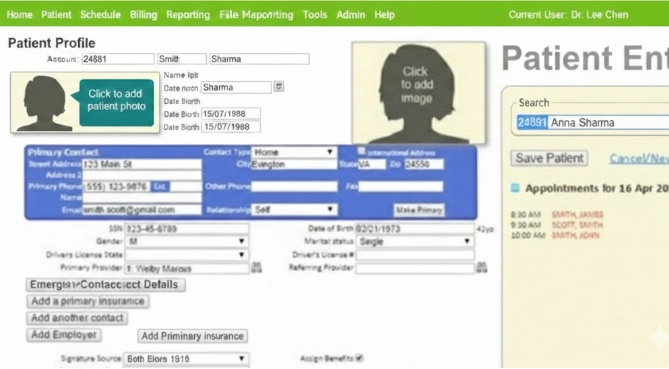This screenshot has width=669, height=369.
Task: Open the Billing menu
Action: point(143,15)
